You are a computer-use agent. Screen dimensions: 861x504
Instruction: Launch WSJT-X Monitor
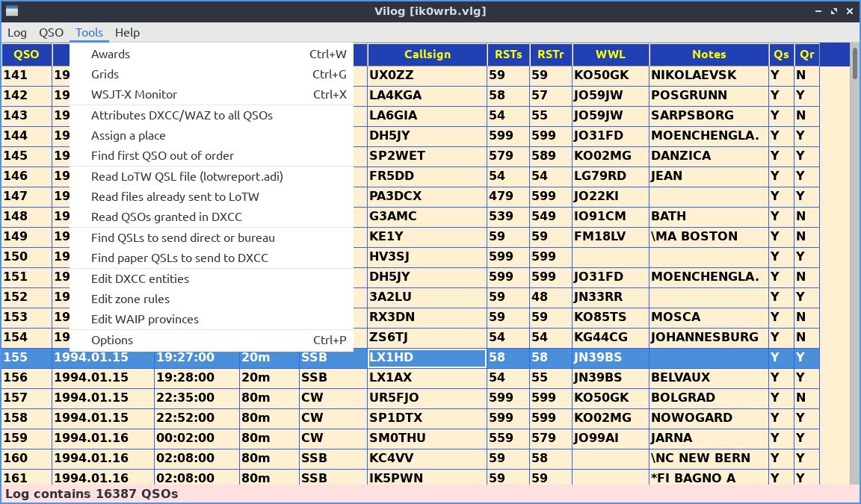click(212, 94)
